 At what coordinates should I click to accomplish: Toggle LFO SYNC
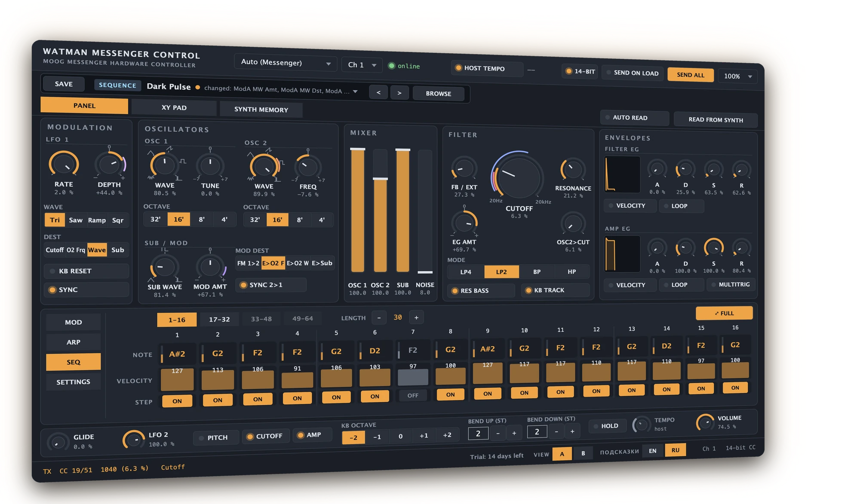point(86,290)
